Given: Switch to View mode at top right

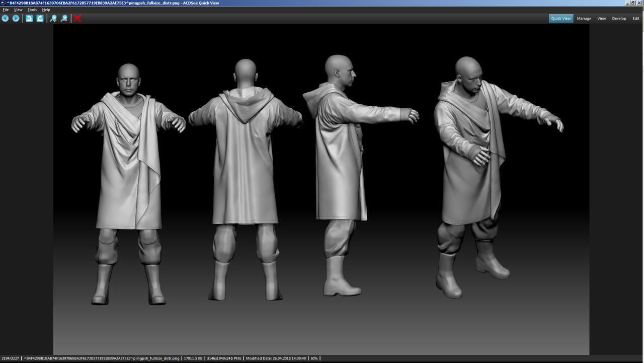Looking at the screenshot, I should click(x=601, y=18).
